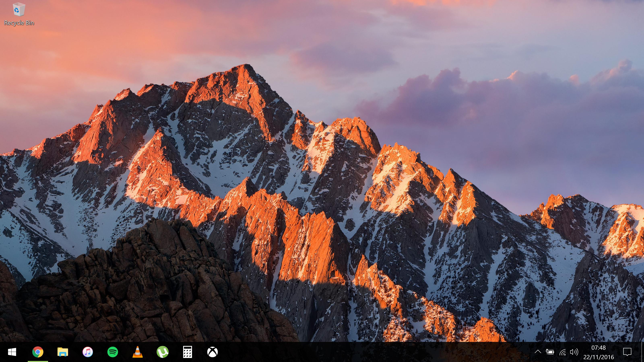Open the Windows Start menu
This screenshot has width=644, height=362.
click(x=12, y=352)
